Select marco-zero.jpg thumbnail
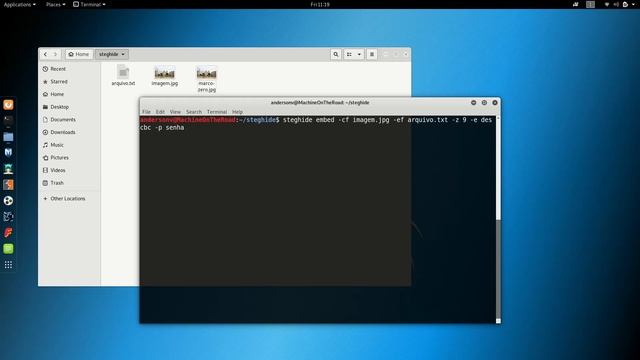The image size is (640, 360). click(207, 73)
